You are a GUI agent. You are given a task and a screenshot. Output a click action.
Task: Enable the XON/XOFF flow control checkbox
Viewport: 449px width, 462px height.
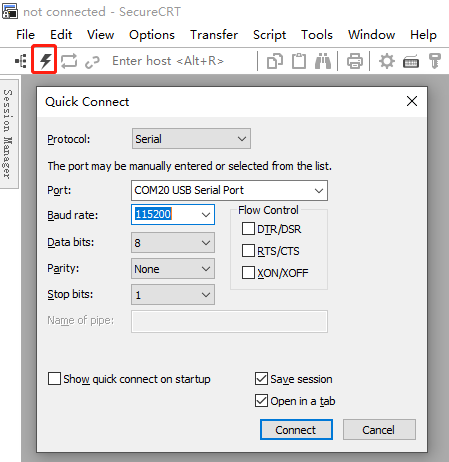tap(248, 273)
